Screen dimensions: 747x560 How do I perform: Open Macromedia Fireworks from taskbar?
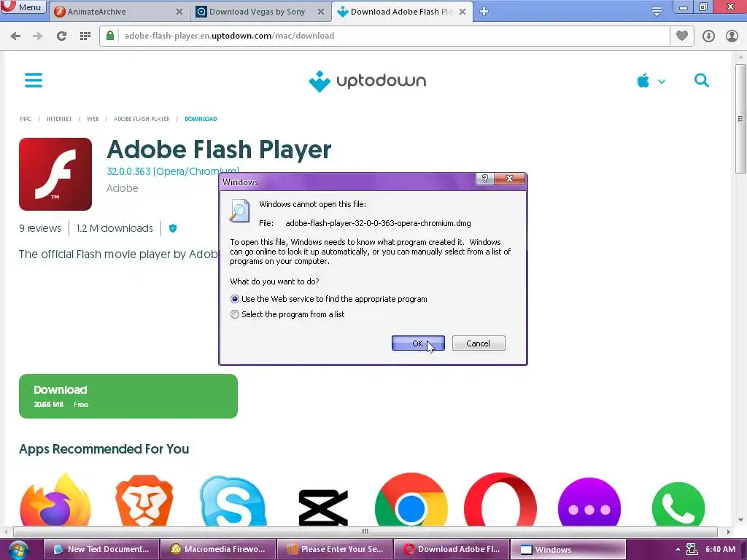tap(218, 549)
